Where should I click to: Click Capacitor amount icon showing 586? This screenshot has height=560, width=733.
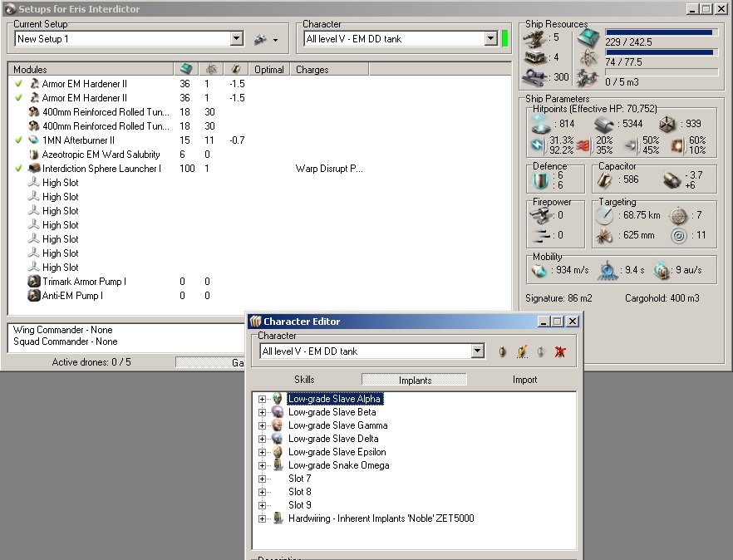(604, 180)
